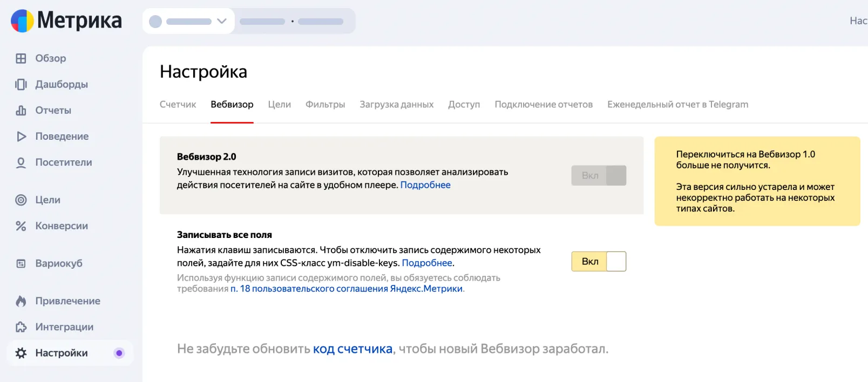Open Поведение section in sidebar

tap(62, 137)
